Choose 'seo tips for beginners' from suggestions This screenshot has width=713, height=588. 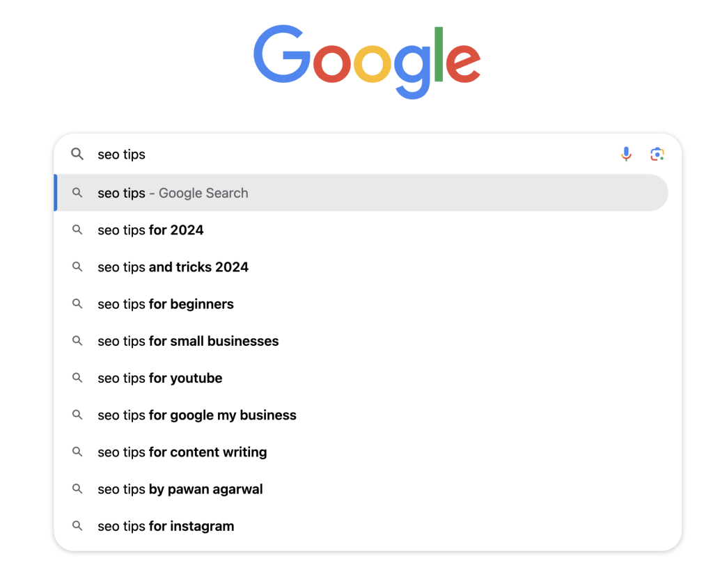coord(165,304)
